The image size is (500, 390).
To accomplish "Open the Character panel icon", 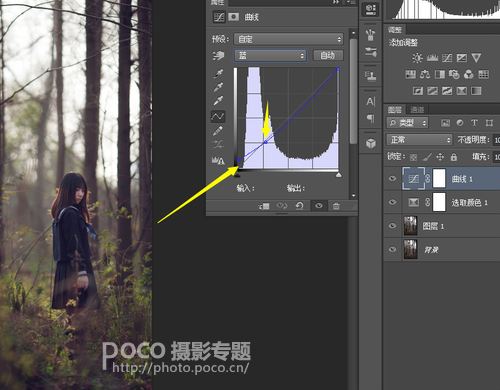I will [x=370, y=101].
